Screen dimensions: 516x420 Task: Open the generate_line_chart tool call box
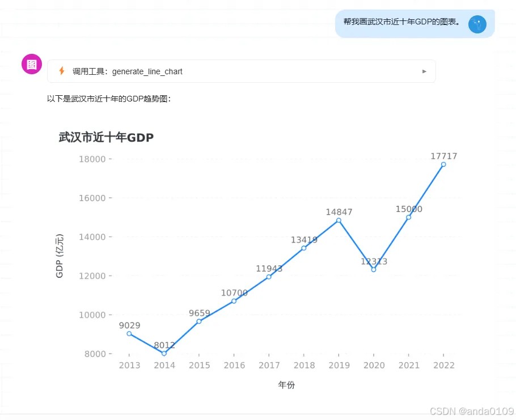tap(241, 71)
